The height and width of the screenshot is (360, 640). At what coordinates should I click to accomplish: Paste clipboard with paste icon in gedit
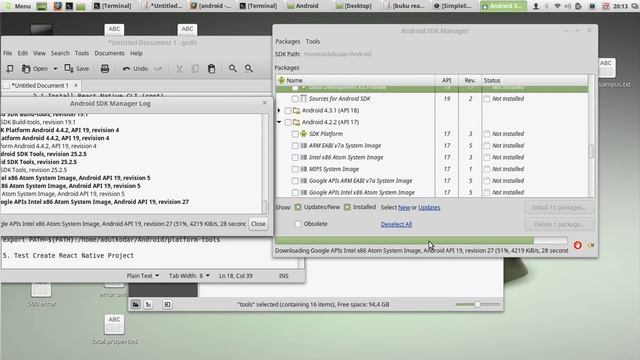point(211,69)
